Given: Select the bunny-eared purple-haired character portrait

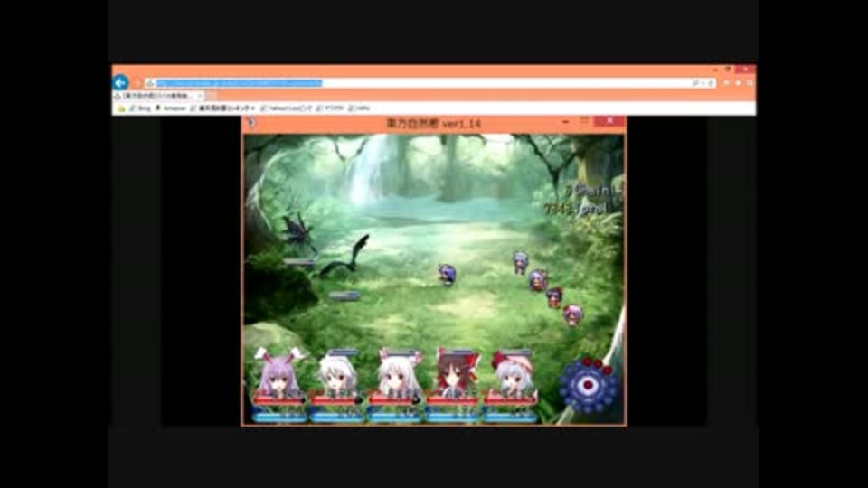Looking at the screenshot, I should 278,371.
